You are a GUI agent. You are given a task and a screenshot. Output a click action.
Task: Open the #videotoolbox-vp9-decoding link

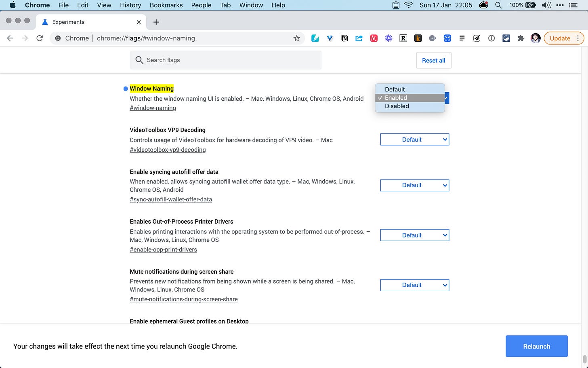click(168, 150)
